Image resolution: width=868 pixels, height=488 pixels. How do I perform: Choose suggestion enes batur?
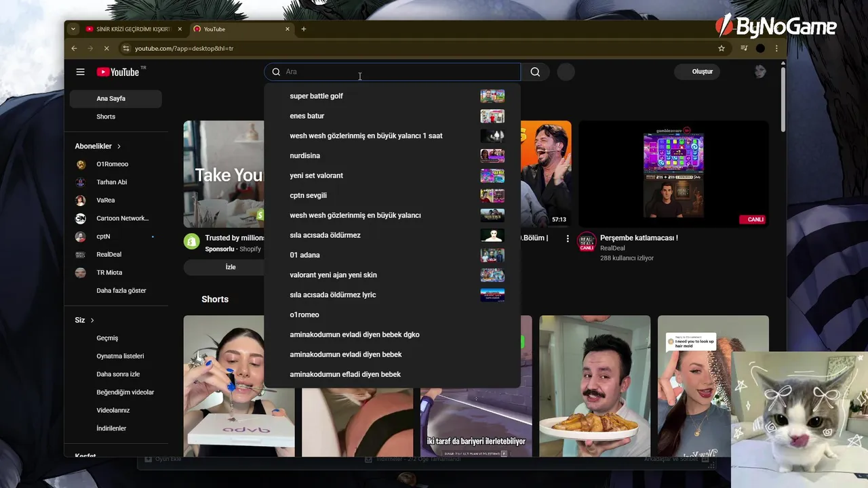[392, 116]
